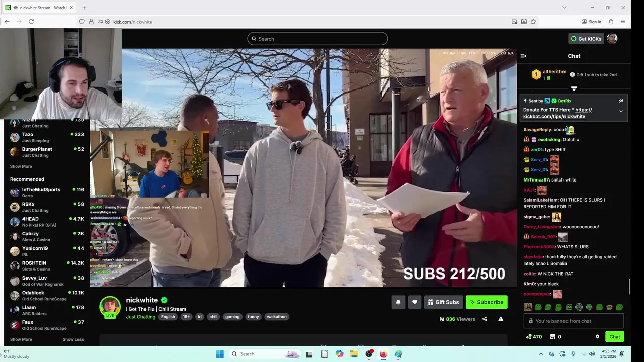Collapse the pinned message with the chevron
Screen dimensions: 644x362
(621, 111)
